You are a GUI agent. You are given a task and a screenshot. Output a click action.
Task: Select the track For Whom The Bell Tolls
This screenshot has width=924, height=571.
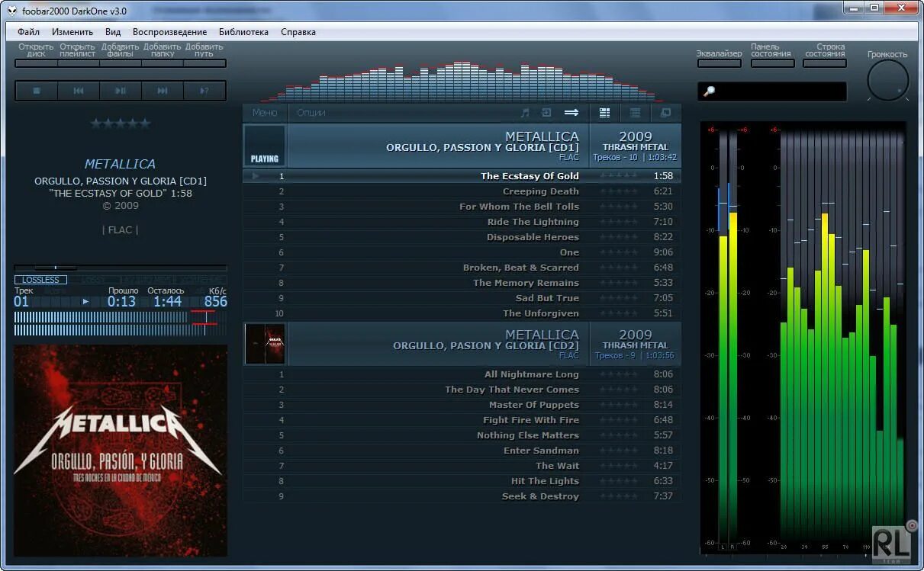(462, 207)
